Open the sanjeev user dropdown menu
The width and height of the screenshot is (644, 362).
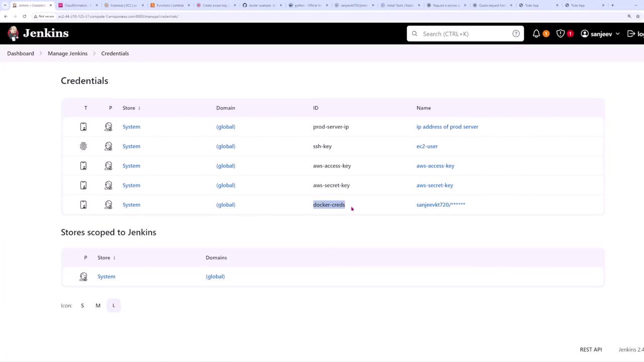coord(600,34)
